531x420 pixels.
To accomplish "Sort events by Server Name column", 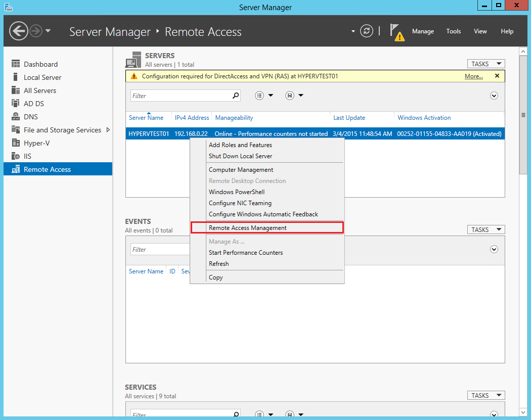I will click(146, 271).
